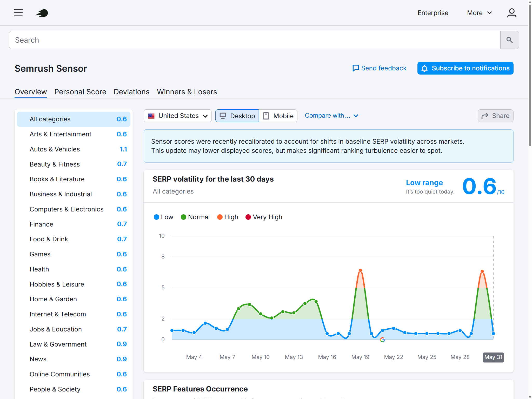Expand the Compare with dropdown
532x399 pixels.
click(x=331, y=116)
